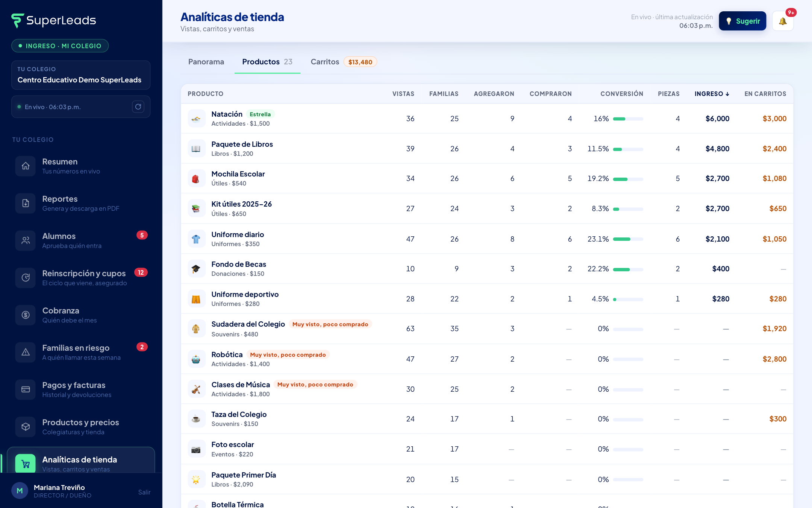Click the SuperLeads logo
Viewport: 812px width, 508px height.
(54, 20)
